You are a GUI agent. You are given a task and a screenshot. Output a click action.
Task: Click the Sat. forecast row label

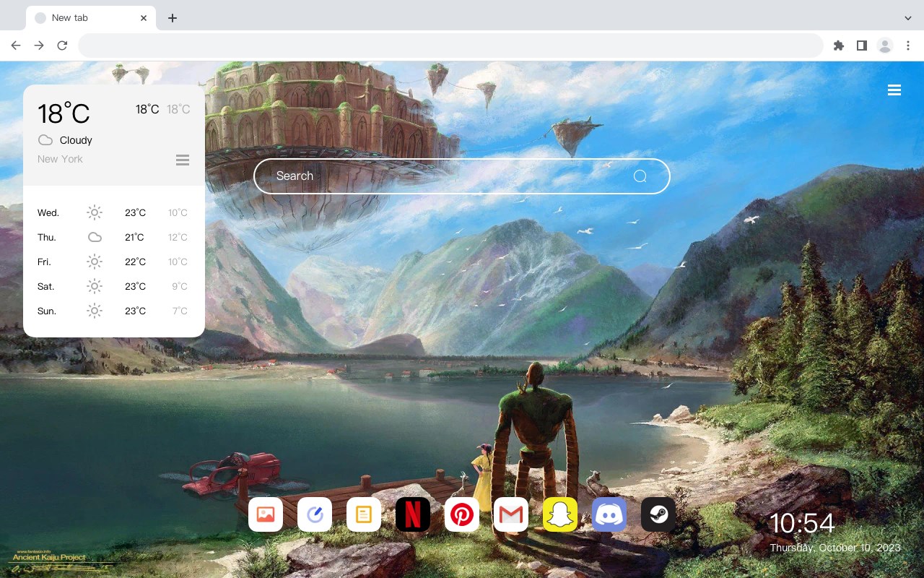[x=46, y=287]
